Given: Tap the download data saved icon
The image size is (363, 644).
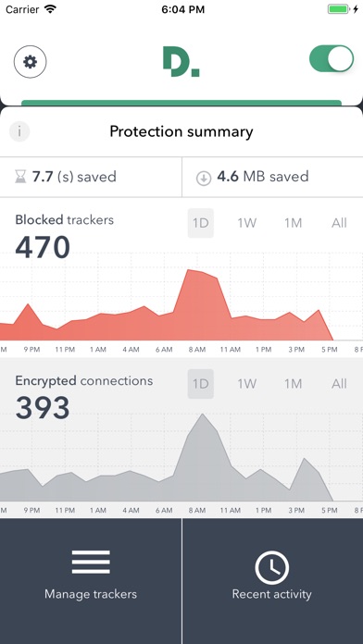Looking at the screenshot, I should 204,179.
